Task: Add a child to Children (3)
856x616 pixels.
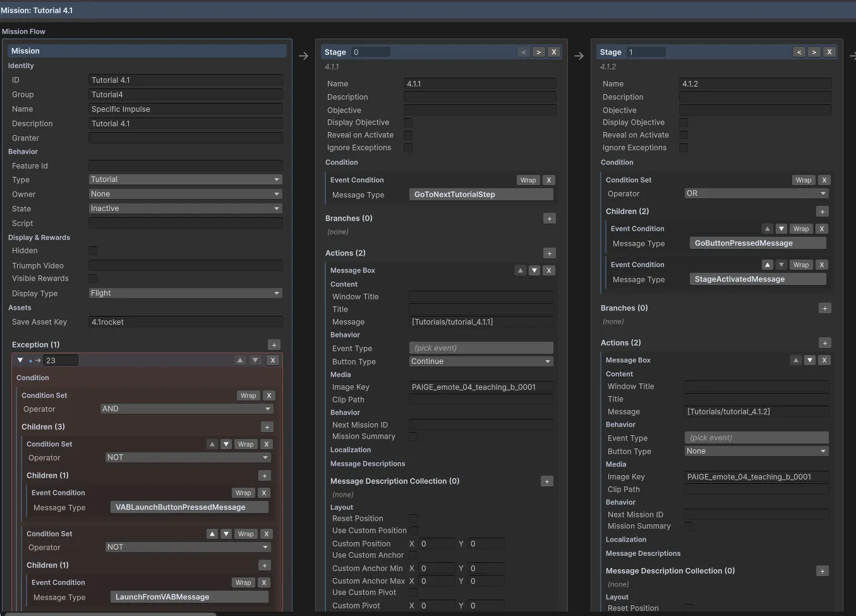Action: 267,427
